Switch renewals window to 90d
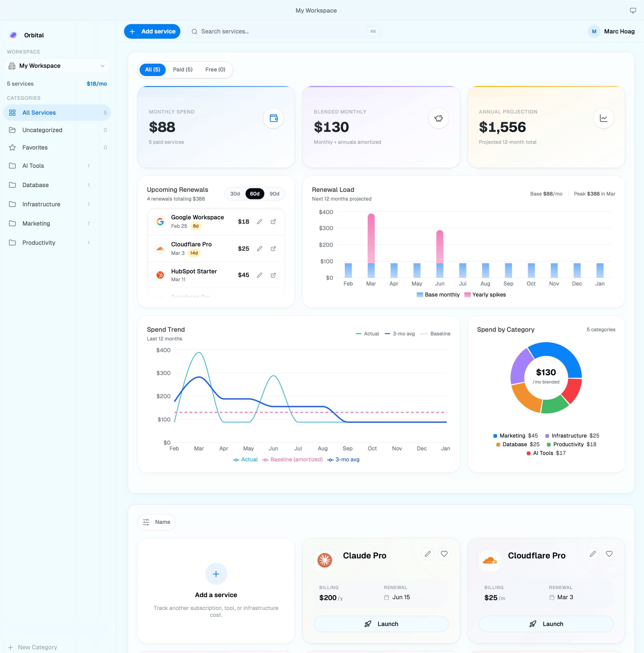Image resolution: width=644 pixels, height=653 pixels. 275,194
